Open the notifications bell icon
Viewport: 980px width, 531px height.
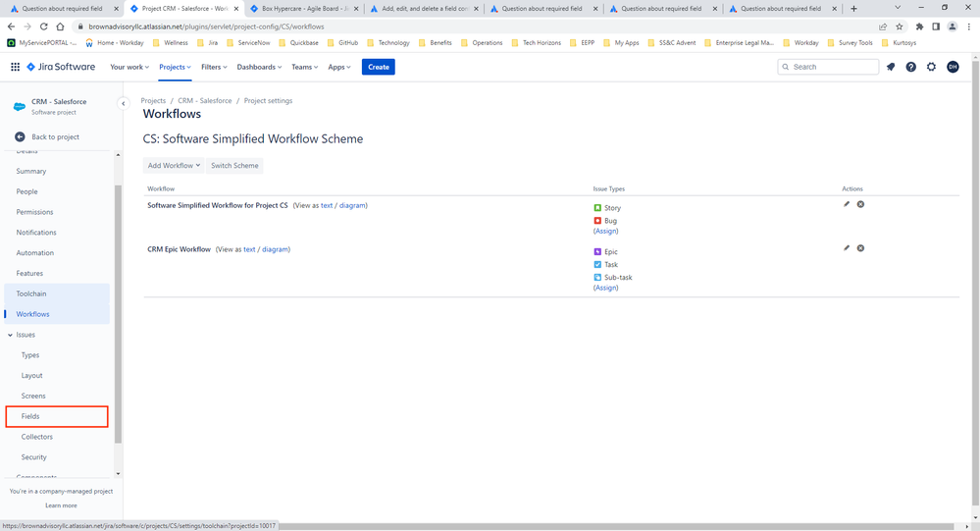coord(891,67)
